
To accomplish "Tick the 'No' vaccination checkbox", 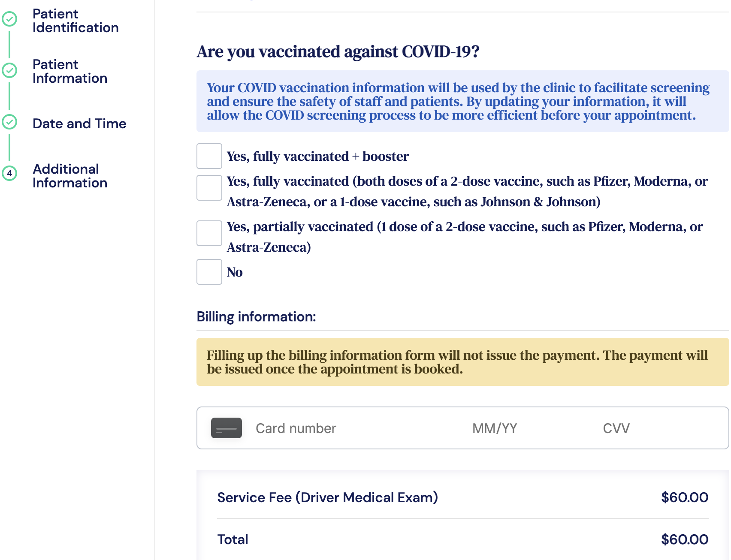I will click(209, 272).
